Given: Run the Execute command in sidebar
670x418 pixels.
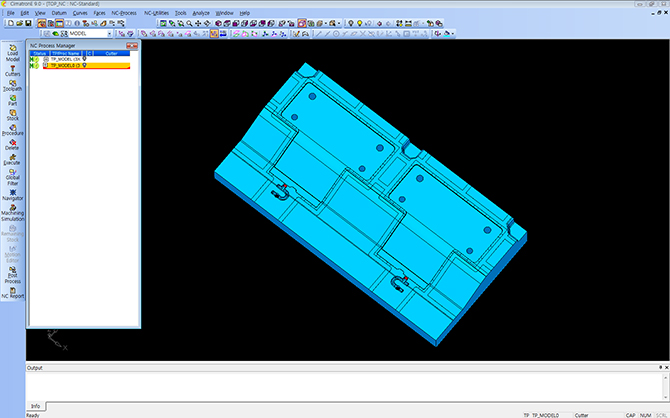Looking at the screenshot, I should point(12,158).
